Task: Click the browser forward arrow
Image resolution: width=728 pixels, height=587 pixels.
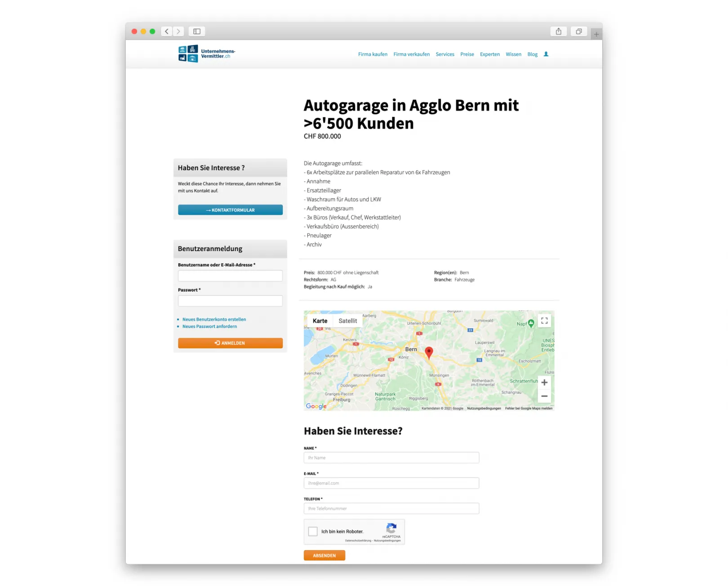Action: coord(178,31)
